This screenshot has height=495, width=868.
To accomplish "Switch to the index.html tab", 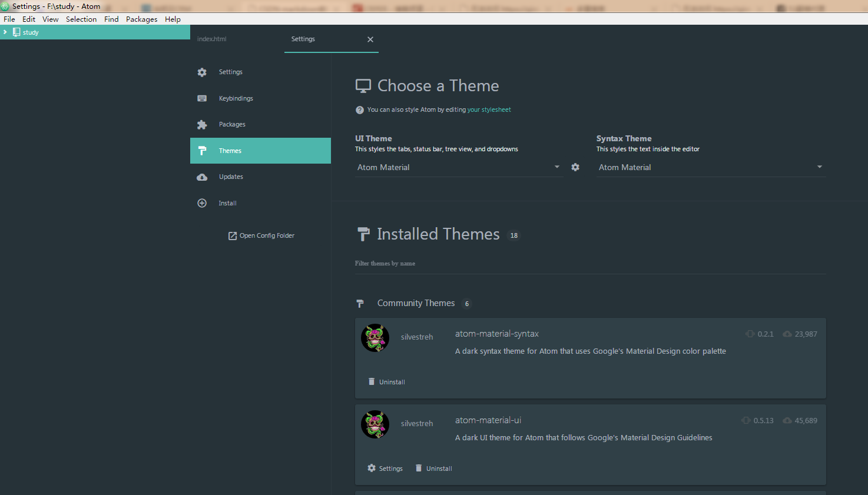I will click(212, 39).
